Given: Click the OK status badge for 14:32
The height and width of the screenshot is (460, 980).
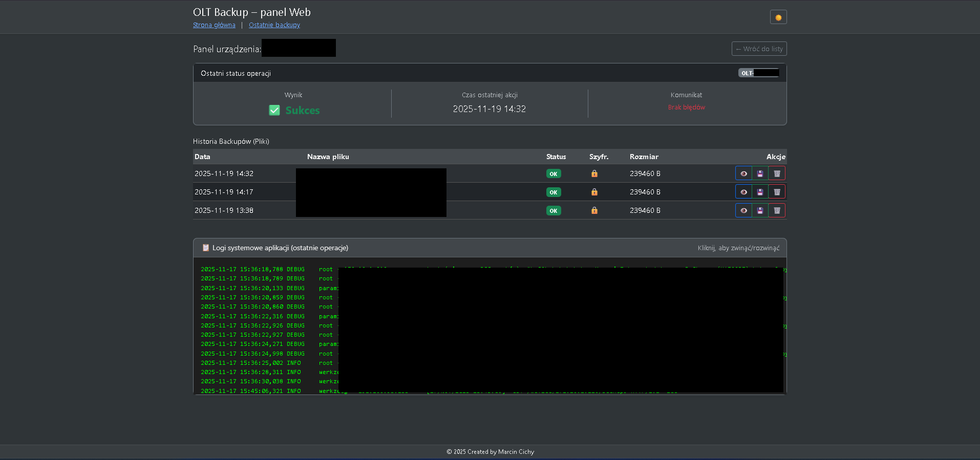Looking at the screenshot, I should click(x=553, y=173).
